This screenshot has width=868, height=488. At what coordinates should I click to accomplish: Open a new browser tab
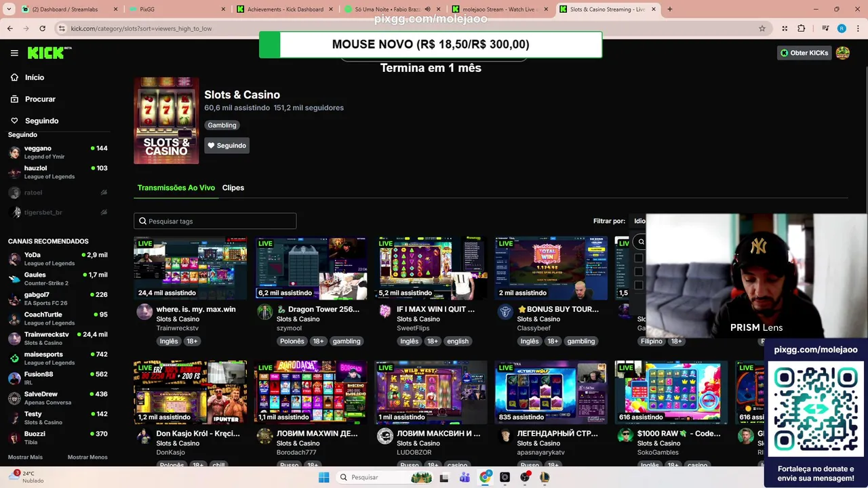[670, 9]
